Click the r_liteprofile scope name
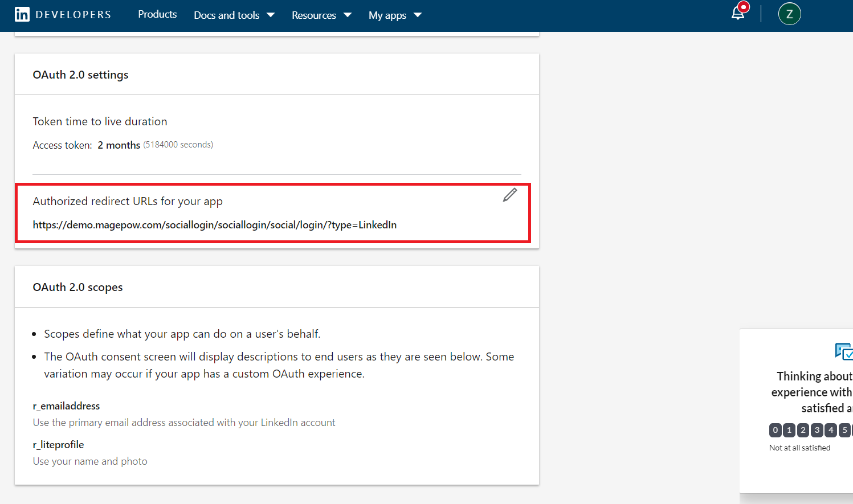Screen dimensions: 853x504 [58, 445]
